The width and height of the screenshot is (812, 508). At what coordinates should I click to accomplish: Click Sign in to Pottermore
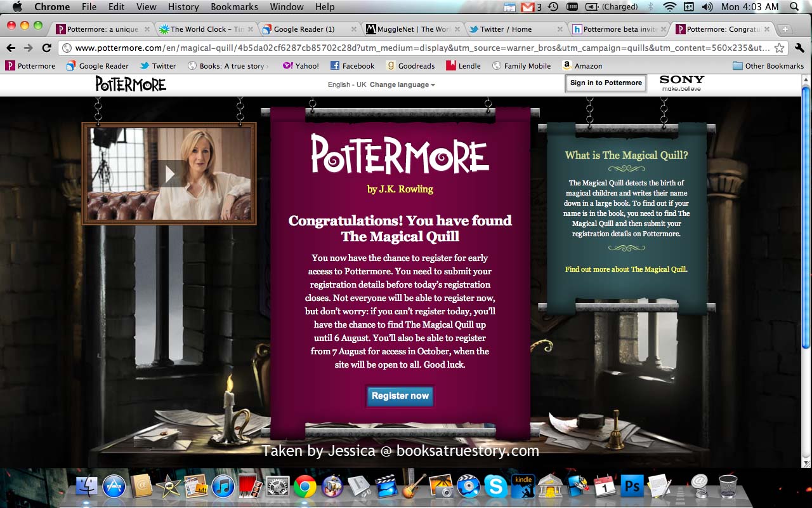click(606, 83)
